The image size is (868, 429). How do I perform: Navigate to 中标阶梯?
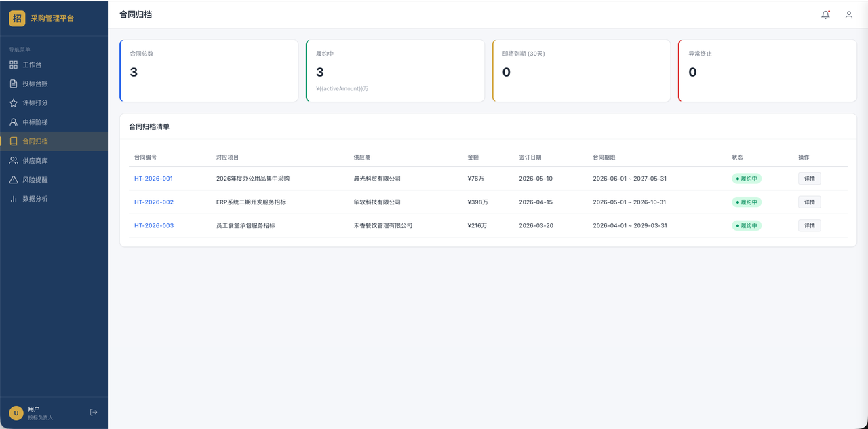54,122
